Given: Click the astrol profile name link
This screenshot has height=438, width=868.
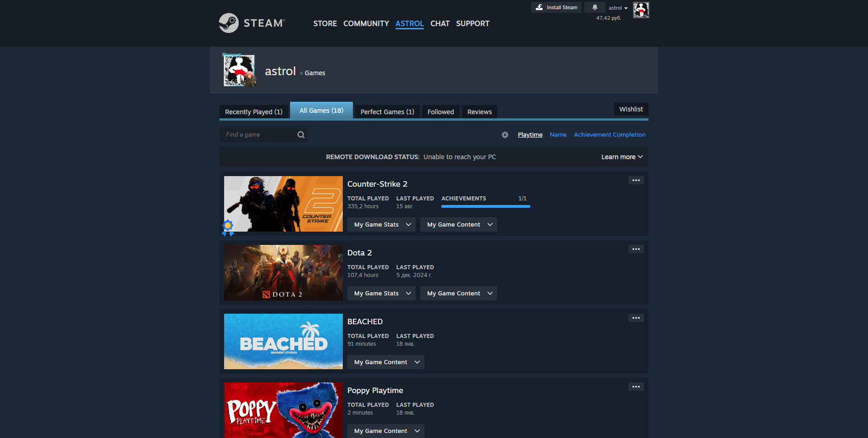Looking at the screenshot, I should pos(280,71).
